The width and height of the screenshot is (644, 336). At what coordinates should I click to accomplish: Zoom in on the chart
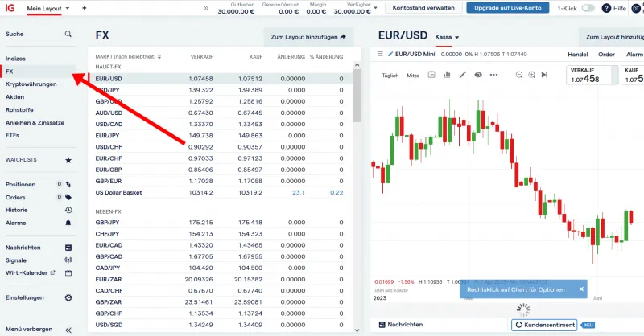point(532,75)
